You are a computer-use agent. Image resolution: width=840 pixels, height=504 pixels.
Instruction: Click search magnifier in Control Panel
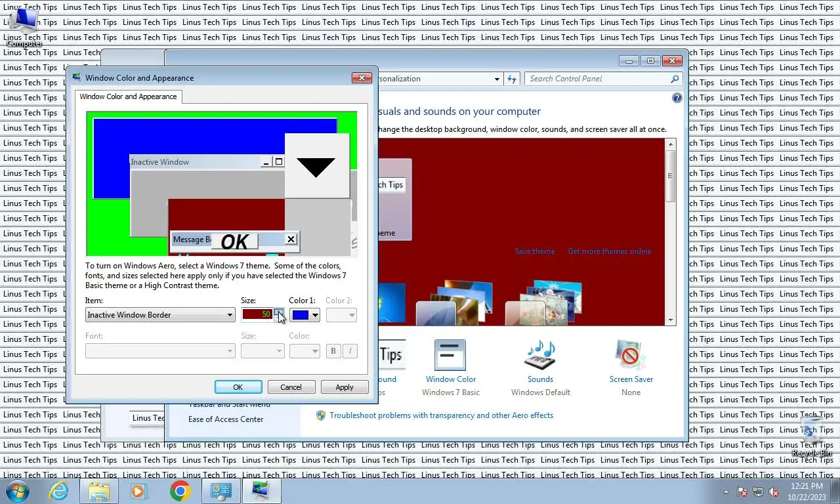click(x=675, y=79)
